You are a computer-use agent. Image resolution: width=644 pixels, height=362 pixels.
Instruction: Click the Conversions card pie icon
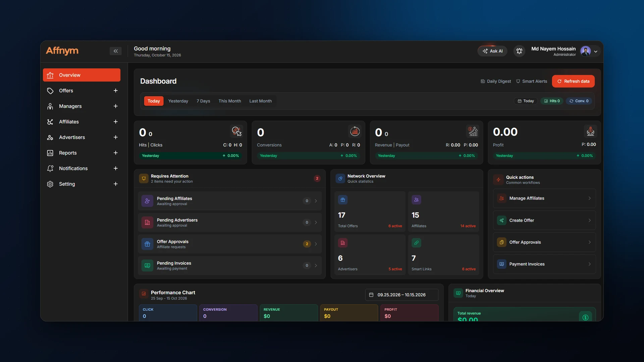(355, 131)
